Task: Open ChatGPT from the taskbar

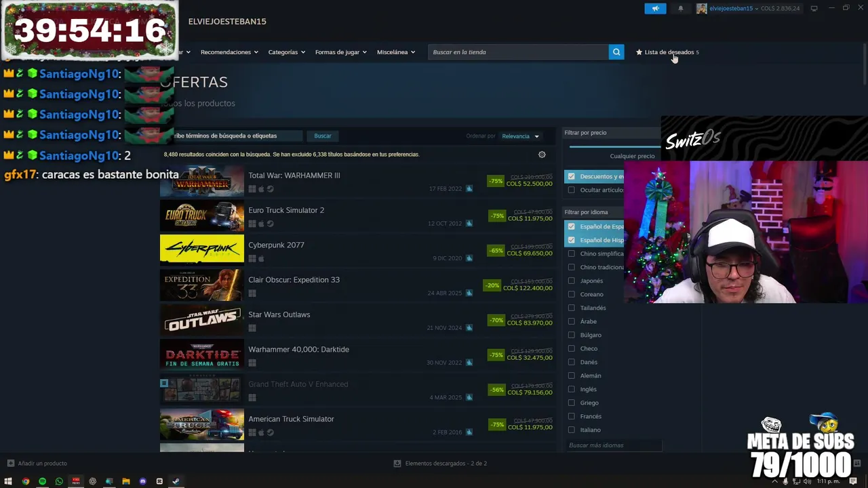Action: click(x=92, y=481)
